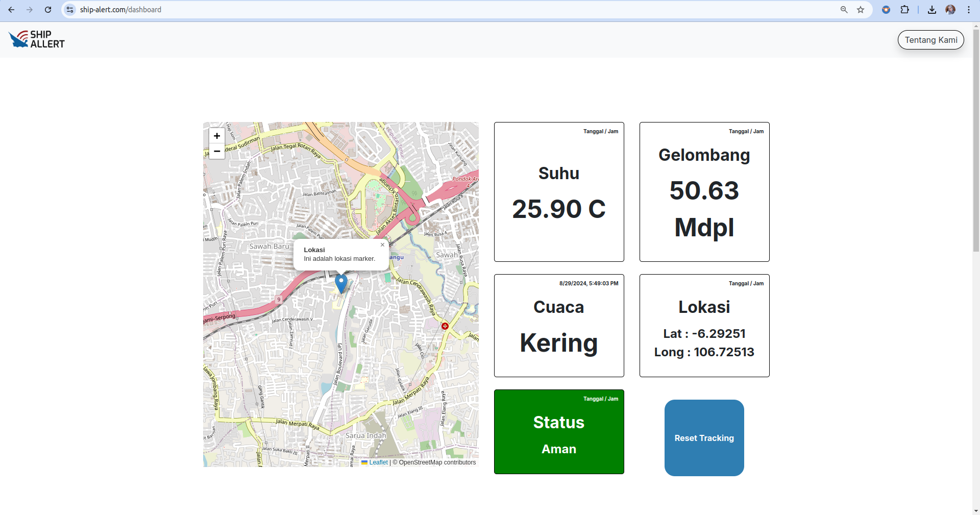Open Chrome three-dot menu
The width and height of the screenshot is (980, 515).
[x=969, y=10]
